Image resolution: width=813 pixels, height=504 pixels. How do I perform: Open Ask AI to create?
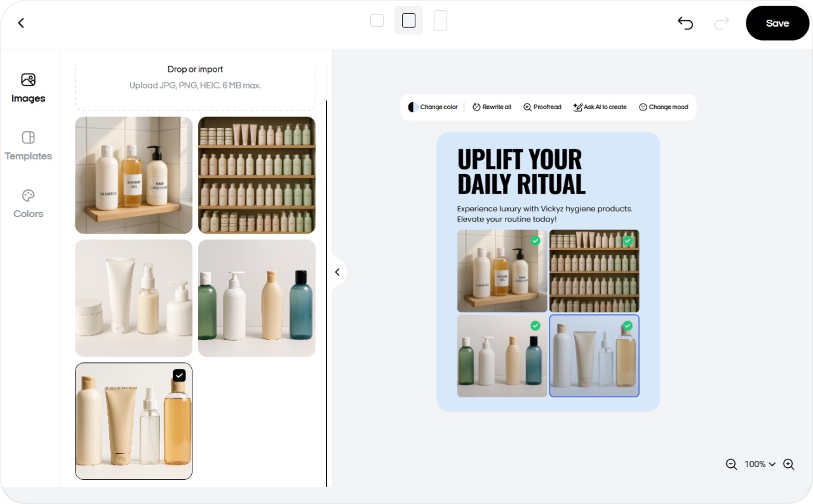(599, 107)
